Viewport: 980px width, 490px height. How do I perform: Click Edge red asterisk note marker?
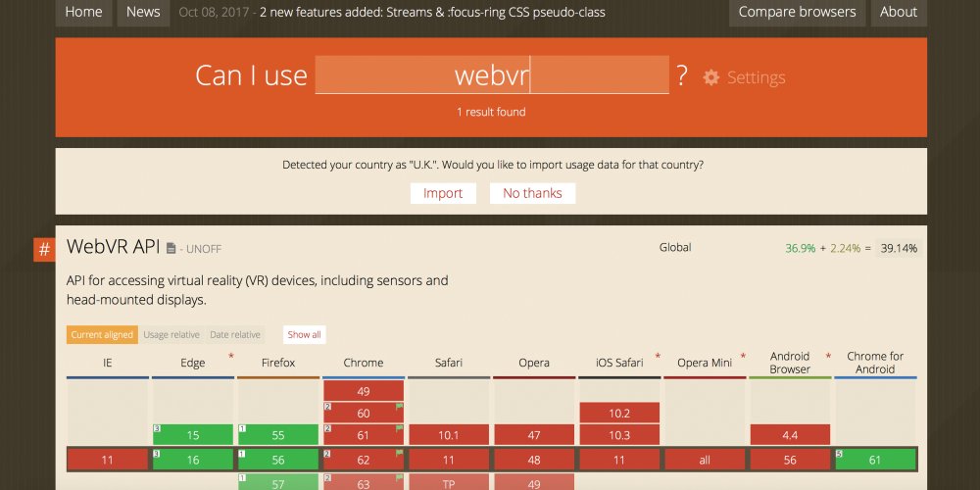(231, 357)
